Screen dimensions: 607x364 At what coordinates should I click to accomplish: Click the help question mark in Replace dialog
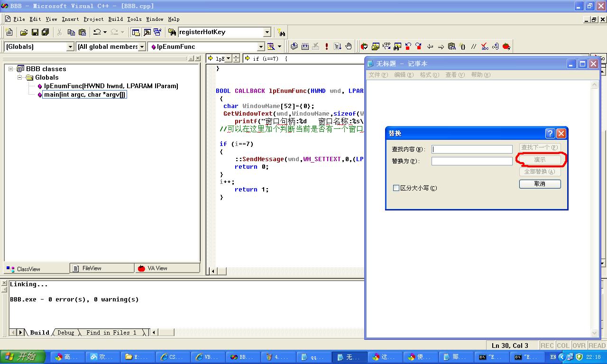point(550,133)
